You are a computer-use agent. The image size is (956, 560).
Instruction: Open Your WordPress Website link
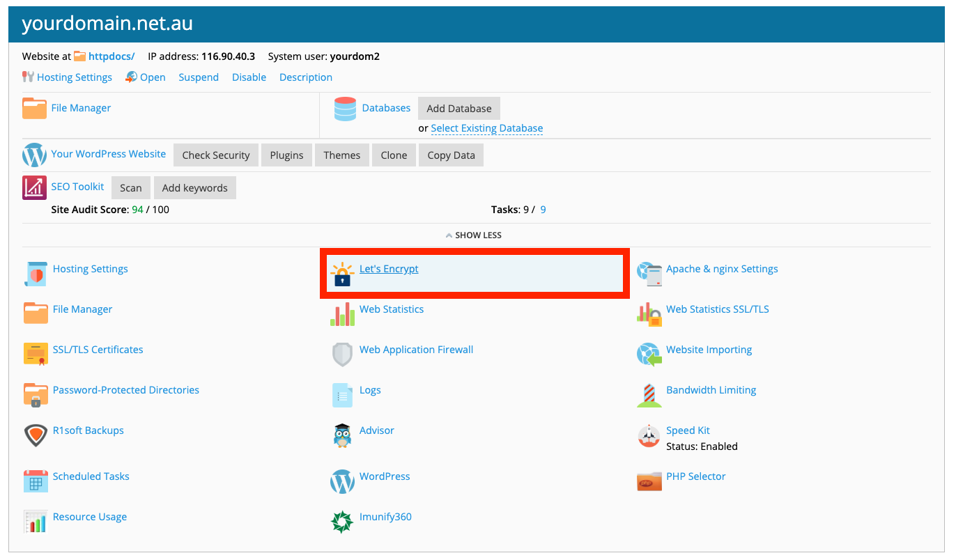click(109, 154)
